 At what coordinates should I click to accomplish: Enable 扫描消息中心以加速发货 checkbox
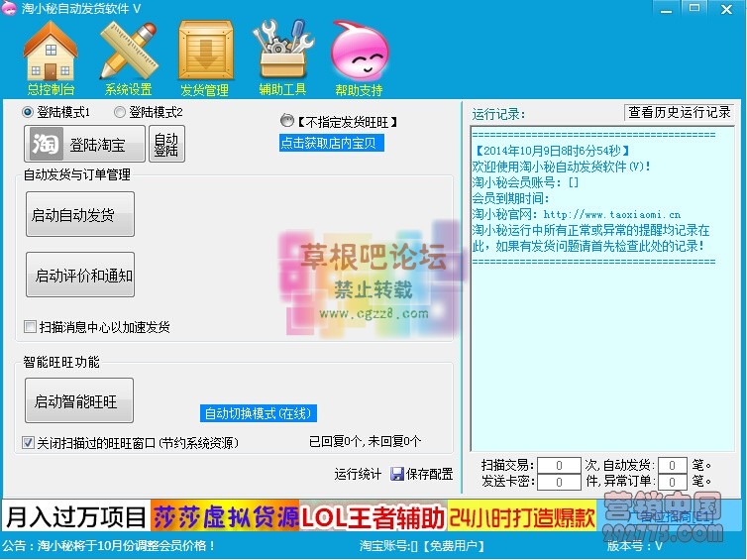click(30, 327)
